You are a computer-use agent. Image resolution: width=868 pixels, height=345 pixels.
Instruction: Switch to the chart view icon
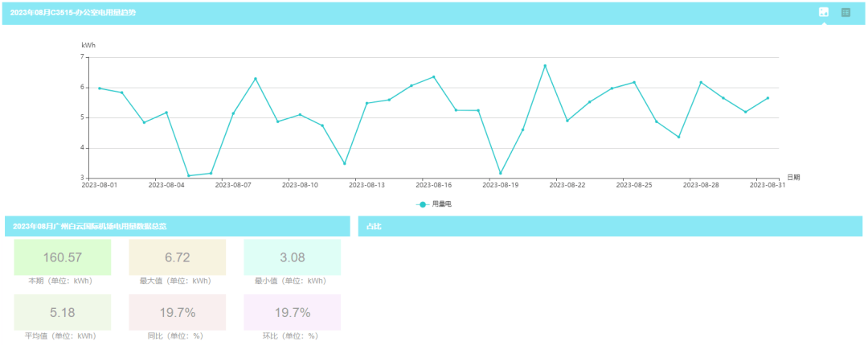coord(824,12)
